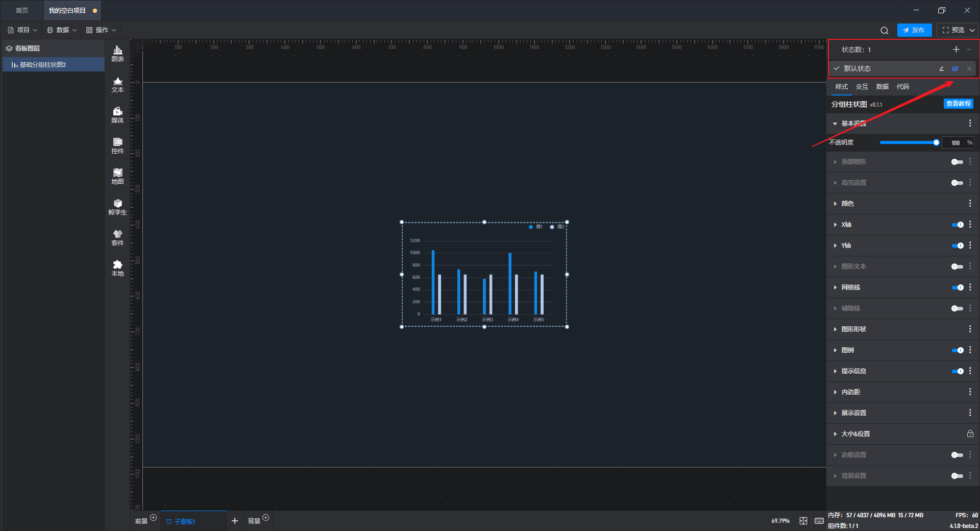The width and height of the screenshot is (980, 531).
Task: Click the fit-to-screen icon in status bar
Action: pos(803,521)
